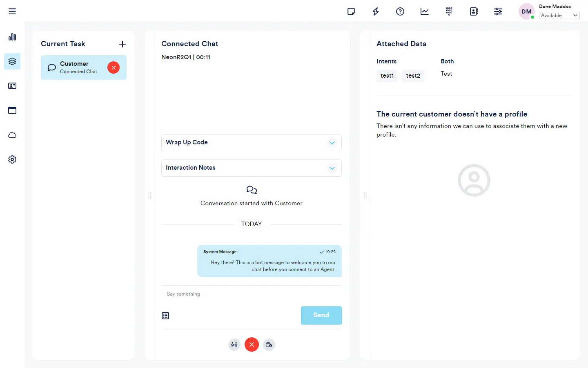Open the hamburger navigation menu

coord(12,11)
